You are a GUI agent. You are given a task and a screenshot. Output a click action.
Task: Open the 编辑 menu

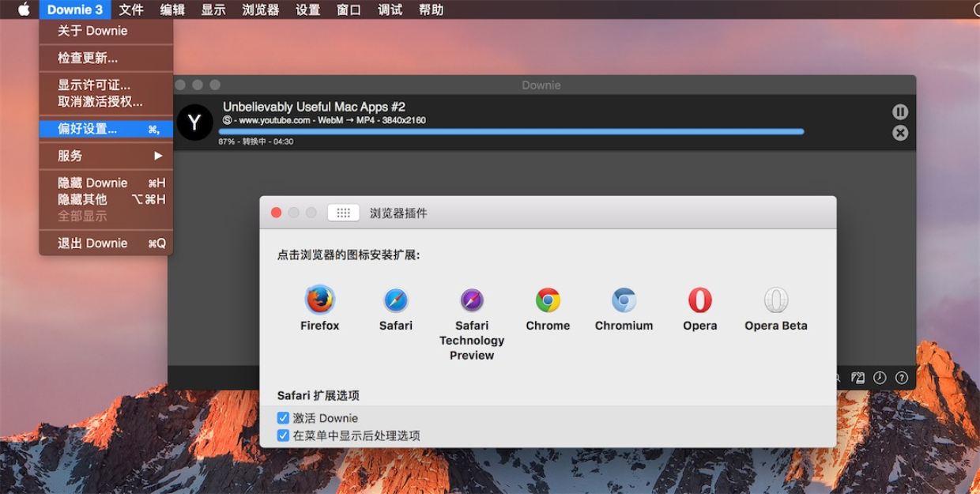172,9
